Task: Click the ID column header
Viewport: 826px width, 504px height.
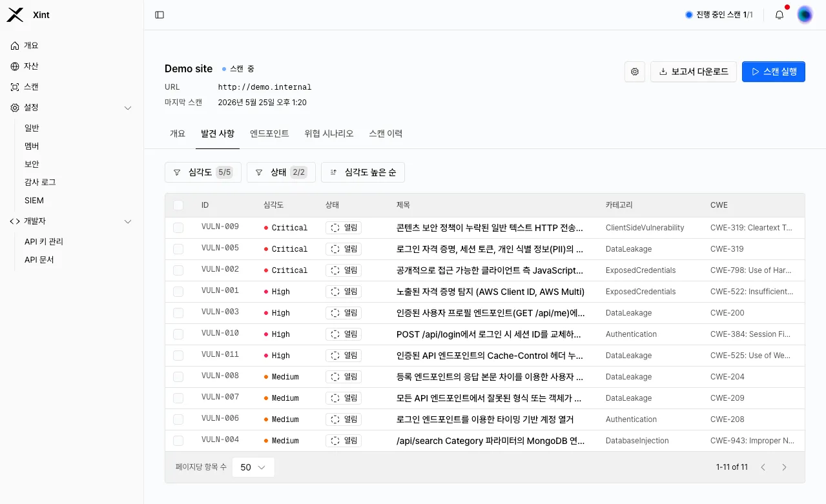Action: (x=205, y=205)
